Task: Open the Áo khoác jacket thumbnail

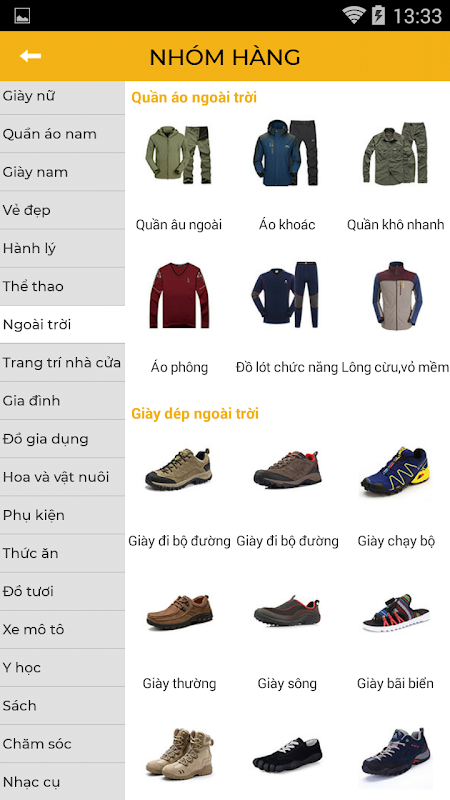Action: click(286, 153)
